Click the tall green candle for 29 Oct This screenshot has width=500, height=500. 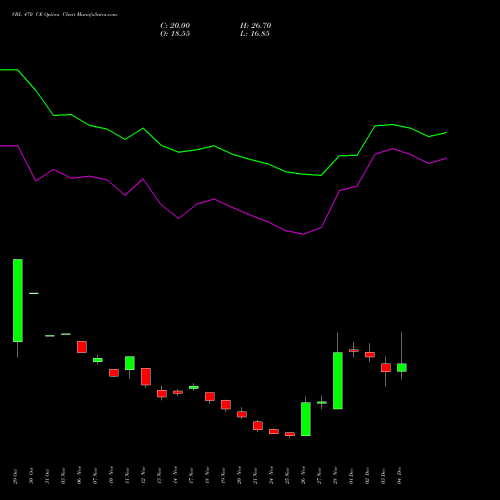click(18, 300)
